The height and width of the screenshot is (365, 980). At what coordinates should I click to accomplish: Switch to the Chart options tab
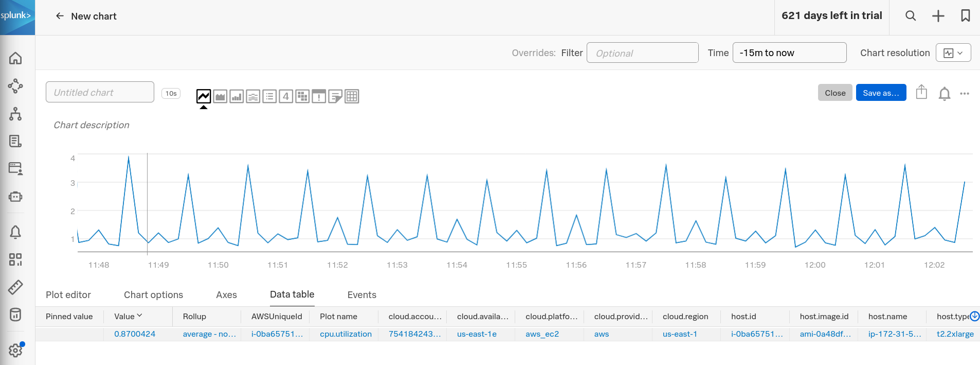153,294
